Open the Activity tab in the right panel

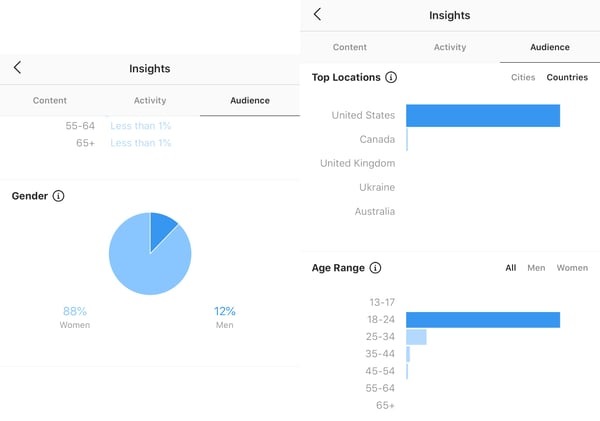[450, 47]
